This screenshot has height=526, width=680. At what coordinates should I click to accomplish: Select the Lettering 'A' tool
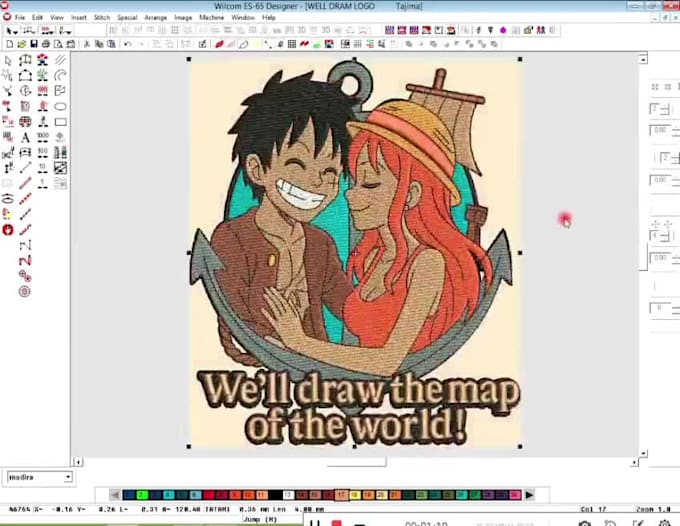[25, 138]
